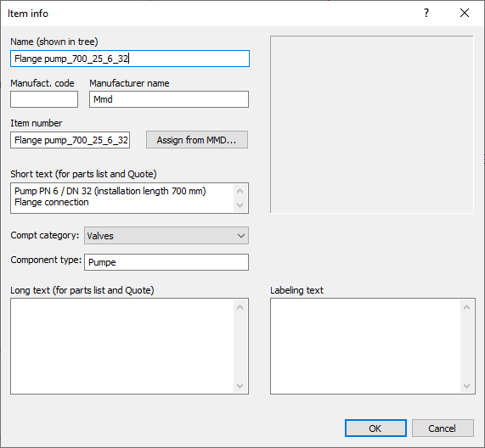Click the question mark help icon
The width and height of the screenshot is (485, 448).
pos(426,13)
